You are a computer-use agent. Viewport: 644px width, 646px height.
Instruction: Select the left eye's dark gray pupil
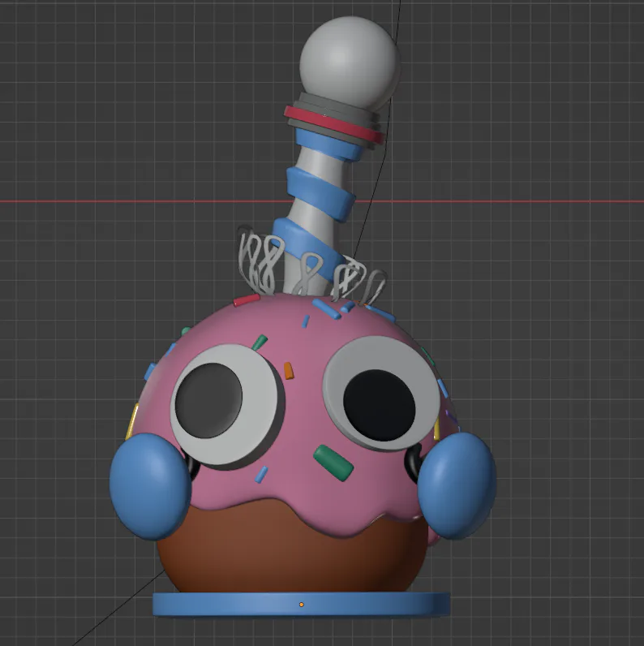click(x=208, y=400)
